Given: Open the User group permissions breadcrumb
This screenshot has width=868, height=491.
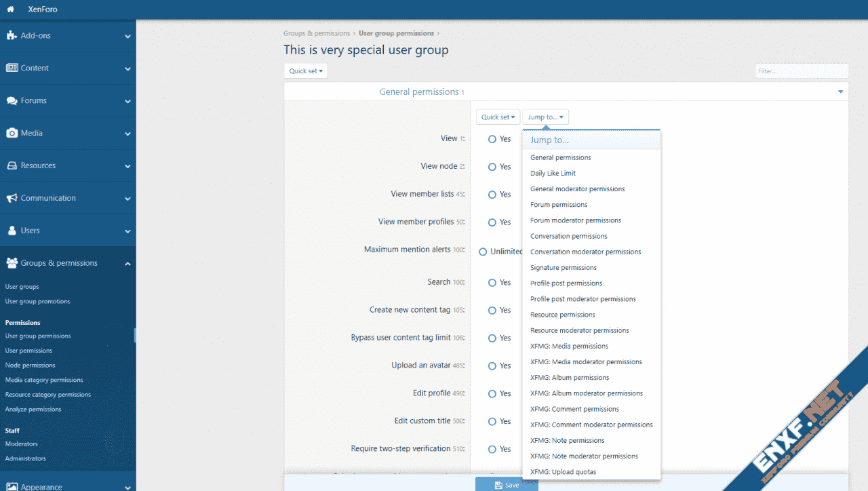Looking at the screenshot, I should point(396,33).
